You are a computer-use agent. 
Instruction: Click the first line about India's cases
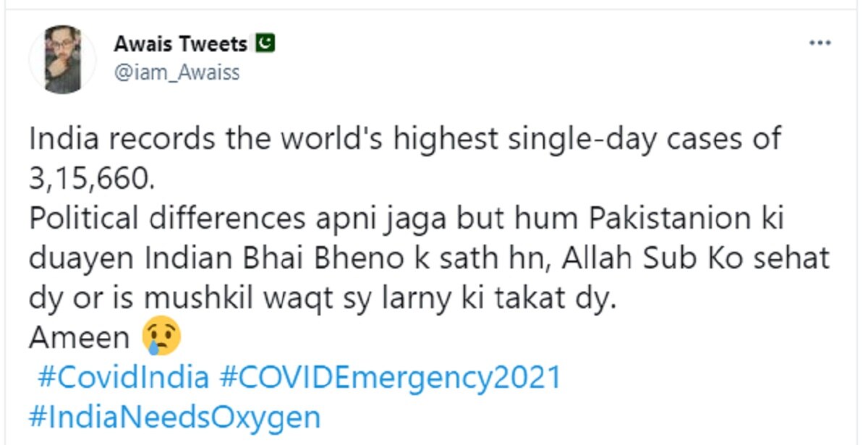pos(405,137)
